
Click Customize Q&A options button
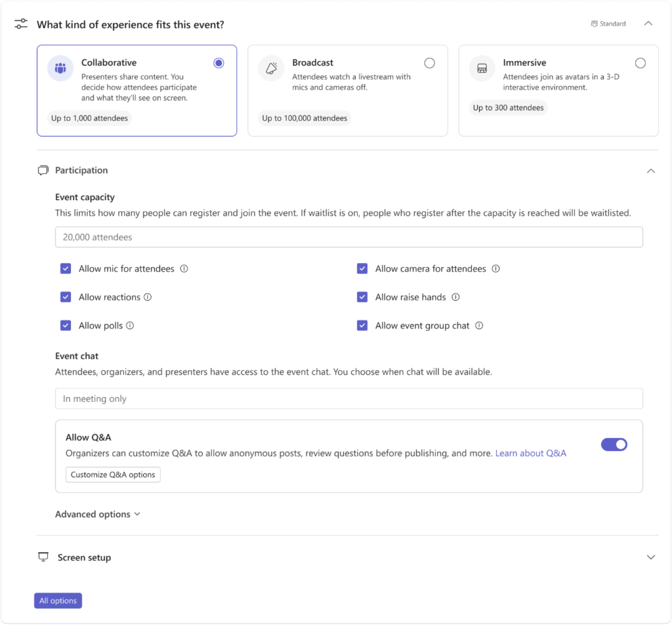click(113, 475)
